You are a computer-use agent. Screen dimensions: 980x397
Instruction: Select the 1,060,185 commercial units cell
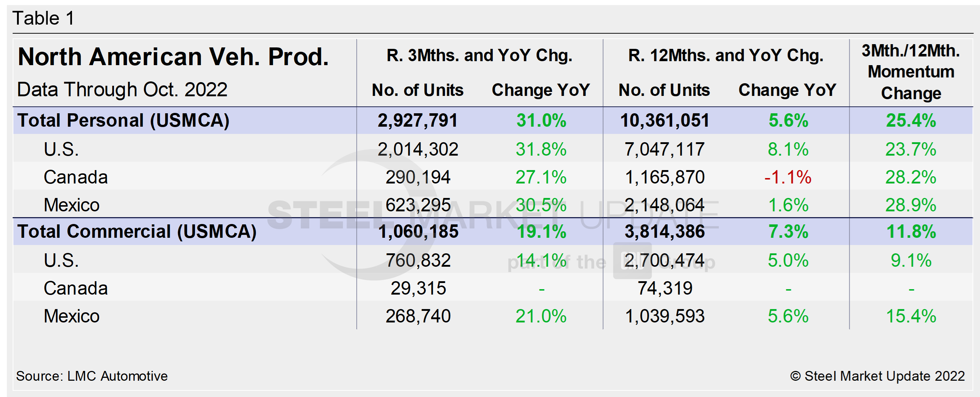[418, 232]
